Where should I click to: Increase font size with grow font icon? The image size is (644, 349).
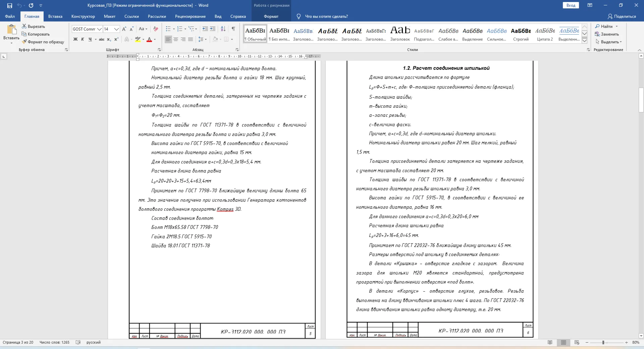(124, 29)
